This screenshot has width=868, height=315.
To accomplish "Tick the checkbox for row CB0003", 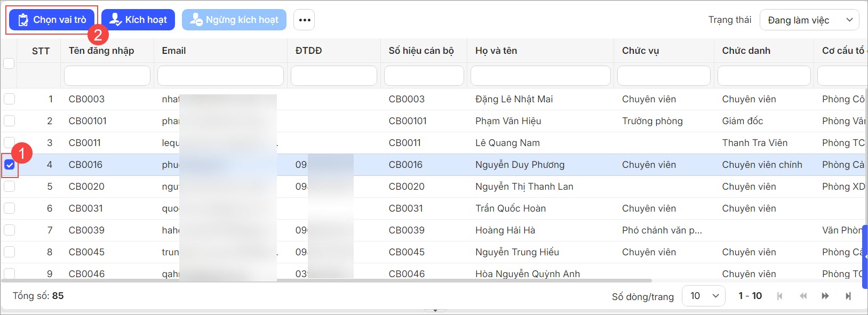I will point(10,99).
